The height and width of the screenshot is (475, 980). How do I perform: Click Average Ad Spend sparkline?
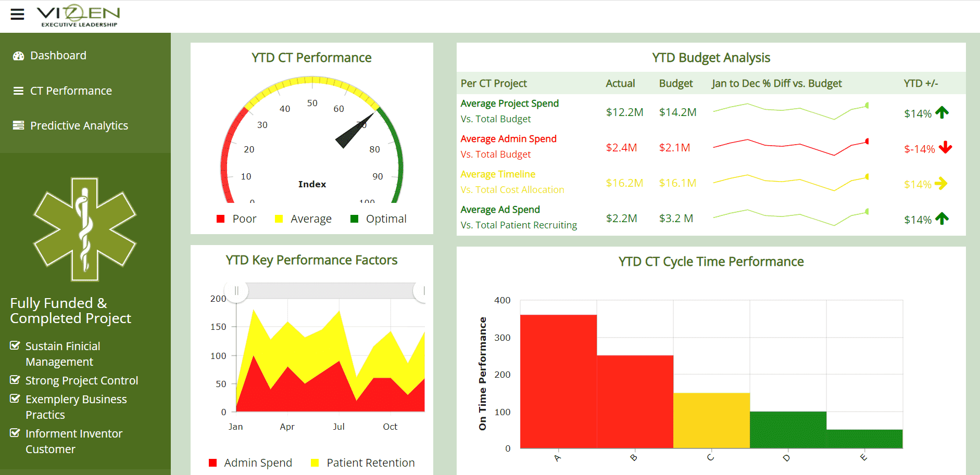pyautogui.click(x=790, y=218)
